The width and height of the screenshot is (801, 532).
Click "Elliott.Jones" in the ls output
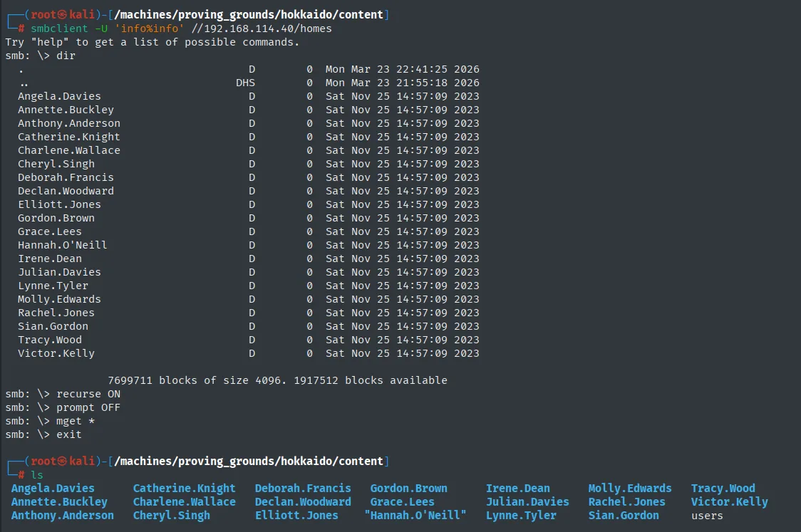296,516
